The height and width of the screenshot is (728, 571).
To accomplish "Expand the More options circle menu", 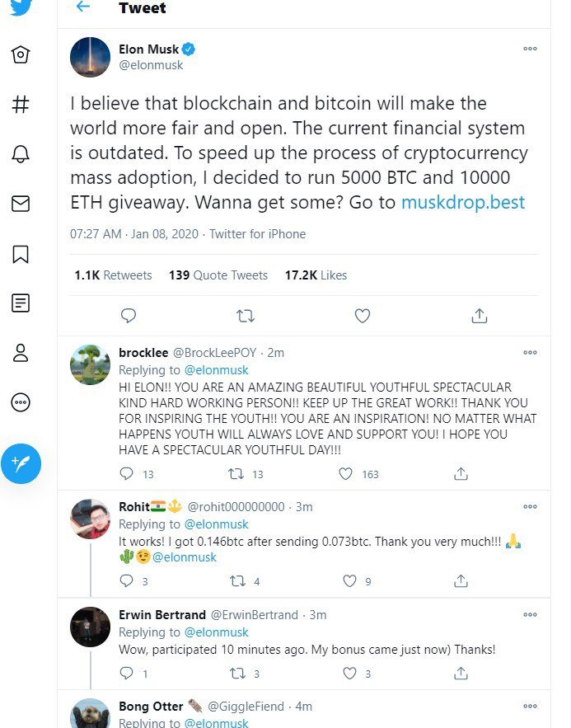I will 21,402.
